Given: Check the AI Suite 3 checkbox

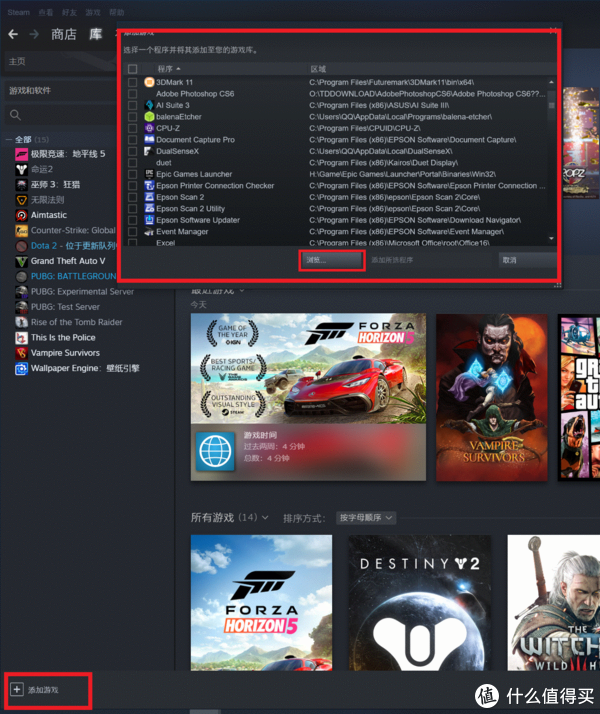Looking at the screenshot, I should click(x=132, y=105).
